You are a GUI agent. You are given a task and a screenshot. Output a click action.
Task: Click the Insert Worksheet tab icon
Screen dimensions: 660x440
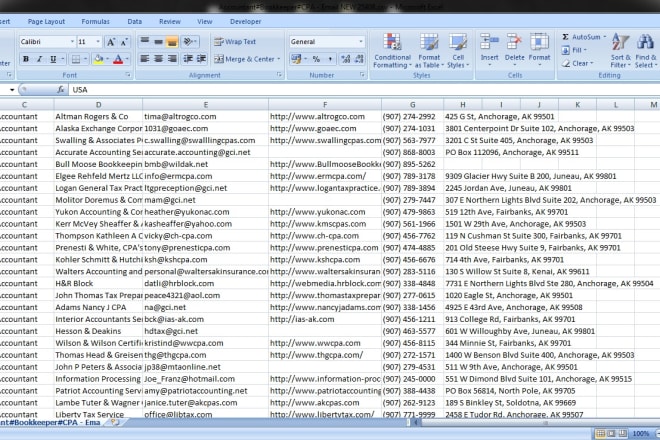click(x=114, y=422)
